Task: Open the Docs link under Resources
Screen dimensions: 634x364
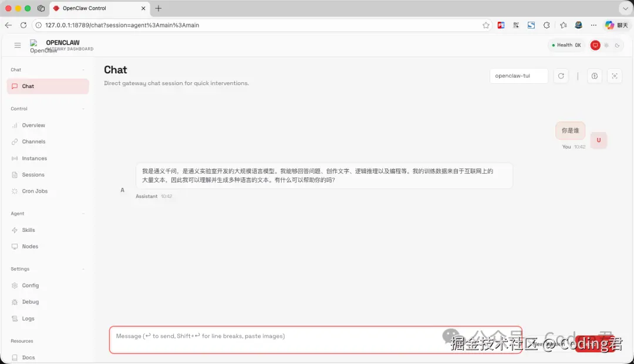Action: click(x=27, y=358)
